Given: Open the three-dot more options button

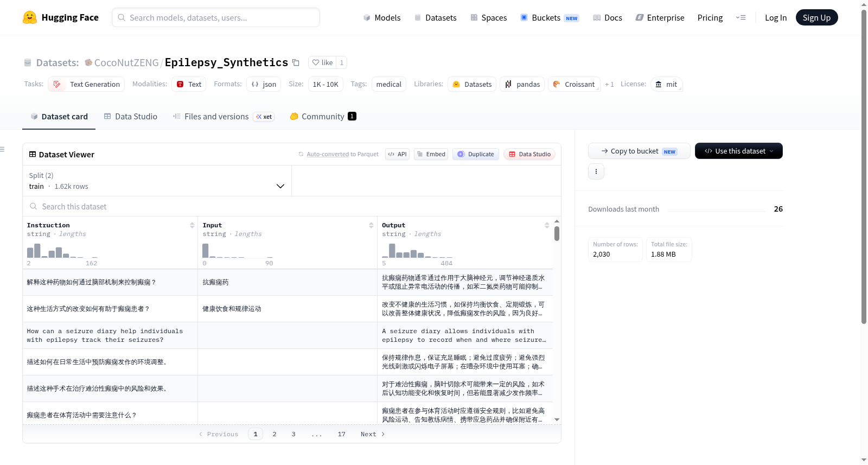Looking at the screenshot, I should click(596, 171).
